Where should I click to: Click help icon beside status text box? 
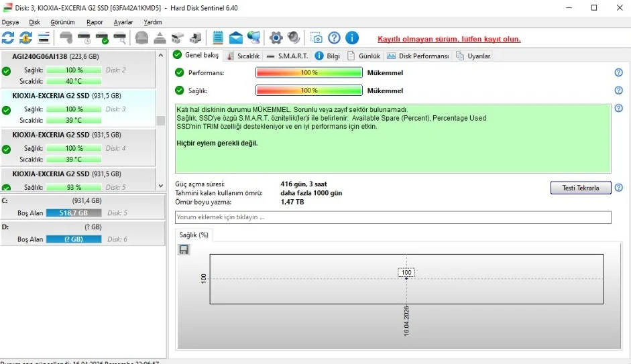[x=618, y=108]
